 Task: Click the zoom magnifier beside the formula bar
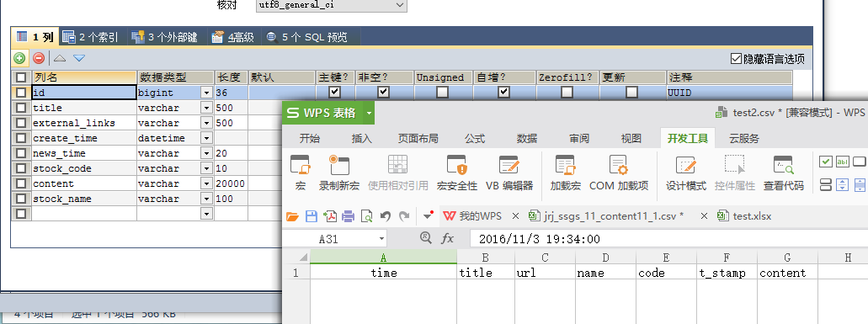point(425,238)
